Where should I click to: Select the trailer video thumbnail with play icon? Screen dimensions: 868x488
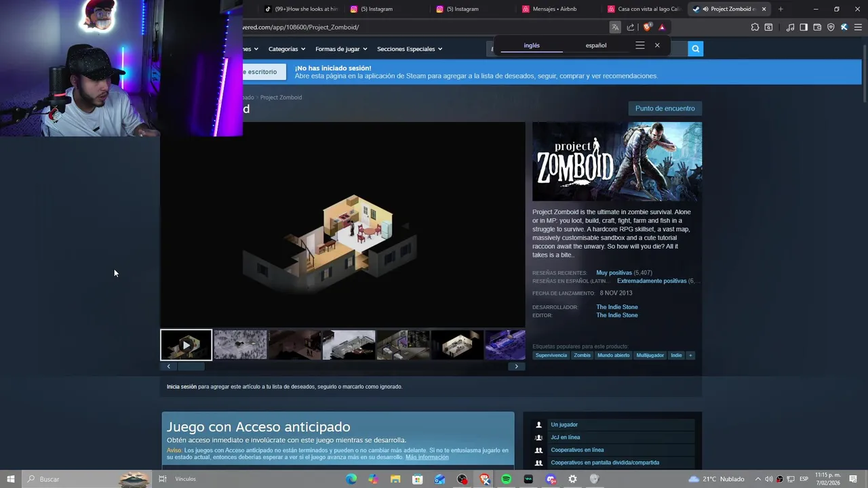point(186,345)
